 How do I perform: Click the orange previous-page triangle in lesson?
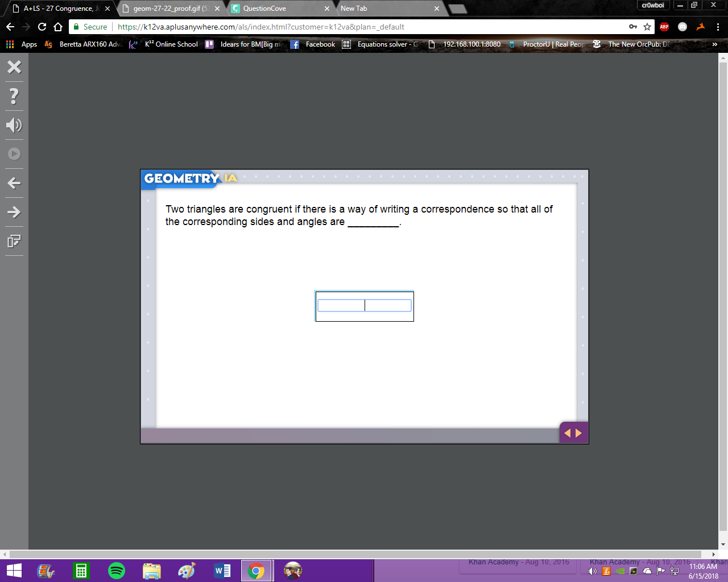[x=567, y=433]
